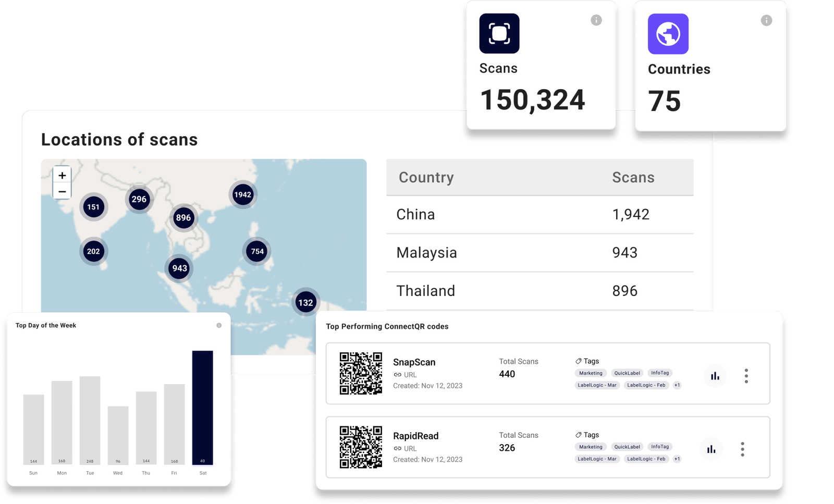Click the SnapScan QR code thumbnail
The height and width of the screenshot is (504, 834).
[x=361, y=374]
